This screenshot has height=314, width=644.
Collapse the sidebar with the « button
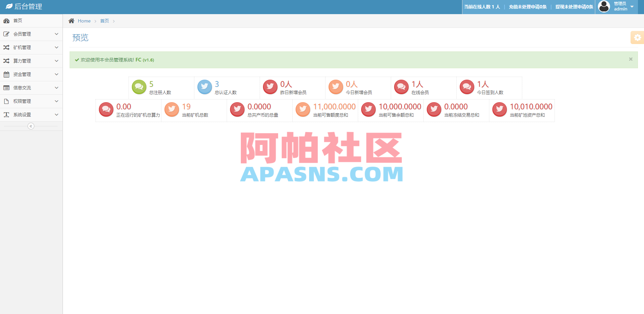(x=31, y=126)
